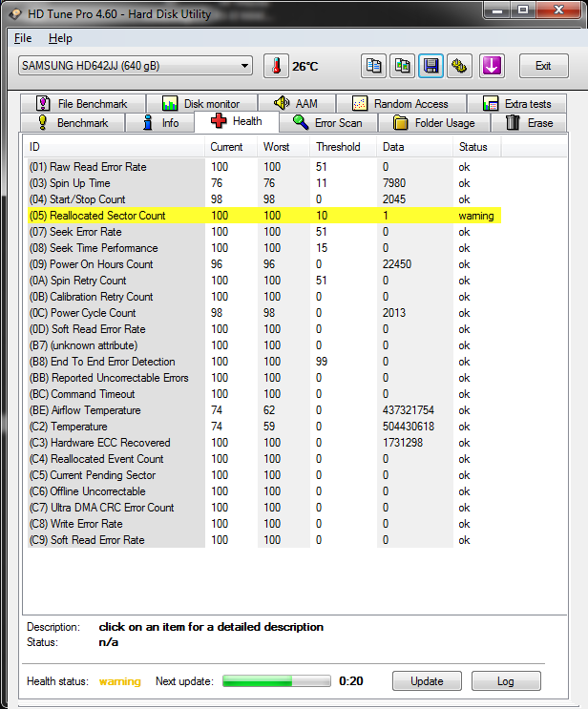Screen dimensions: 588x709
Task: Open the Health tab with red cross
Action: tap(237, 121)
